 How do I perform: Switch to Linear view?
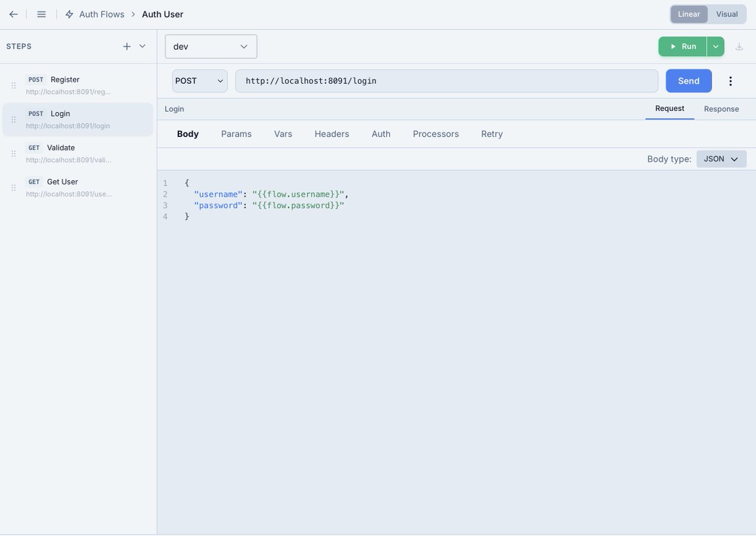click(x=689, y=14)
